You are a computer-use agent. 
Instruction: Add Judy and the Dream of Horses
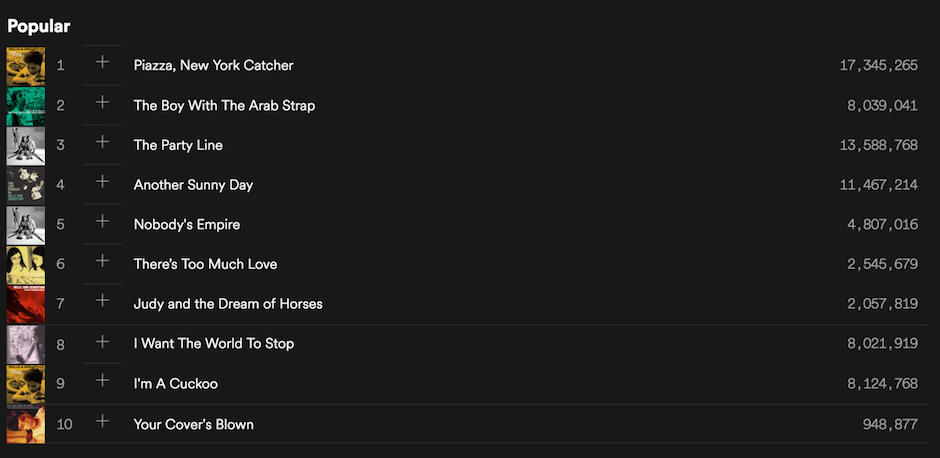[102, 301]
